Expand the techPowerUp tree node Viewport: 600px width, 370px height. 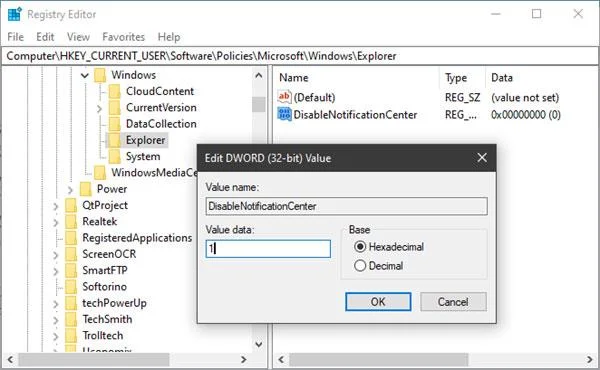point(56,304)
